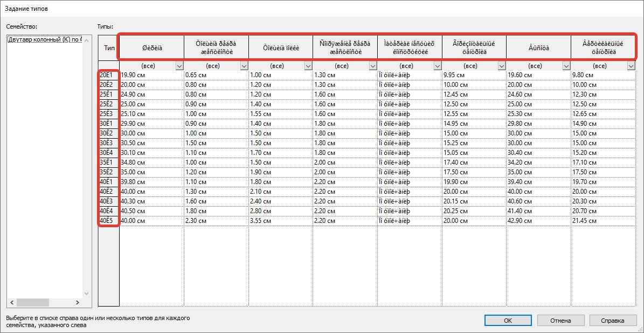Screen dimensions: 644x333
Task: Open filter dropdown of column with 9.80 см
Action: (631, 66)
